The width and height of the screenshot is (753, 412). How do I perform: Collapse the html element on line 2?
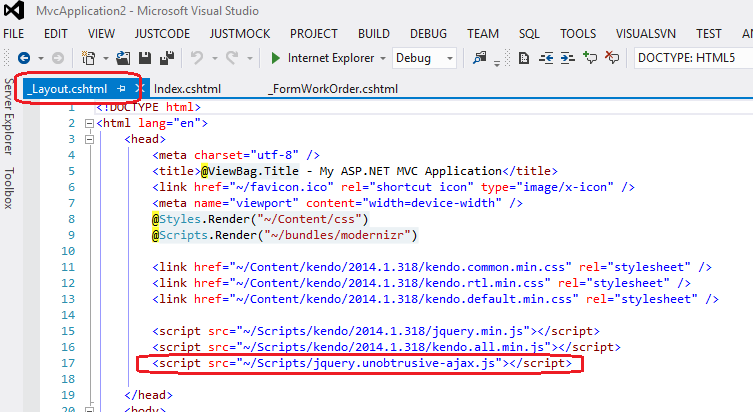coord(89,123)
